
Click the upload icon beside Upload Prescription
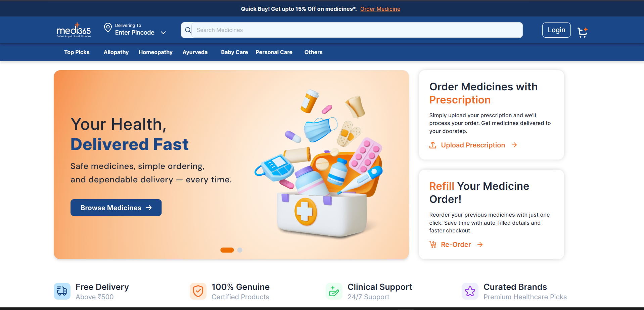pyautogui.click(x=433, y=145)
